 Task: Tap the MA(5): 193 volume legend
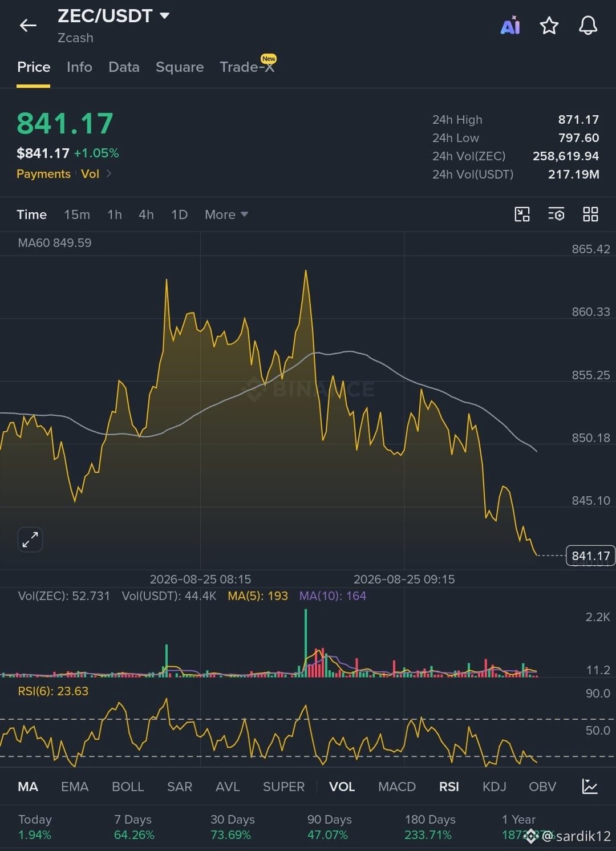pos(258,596)
